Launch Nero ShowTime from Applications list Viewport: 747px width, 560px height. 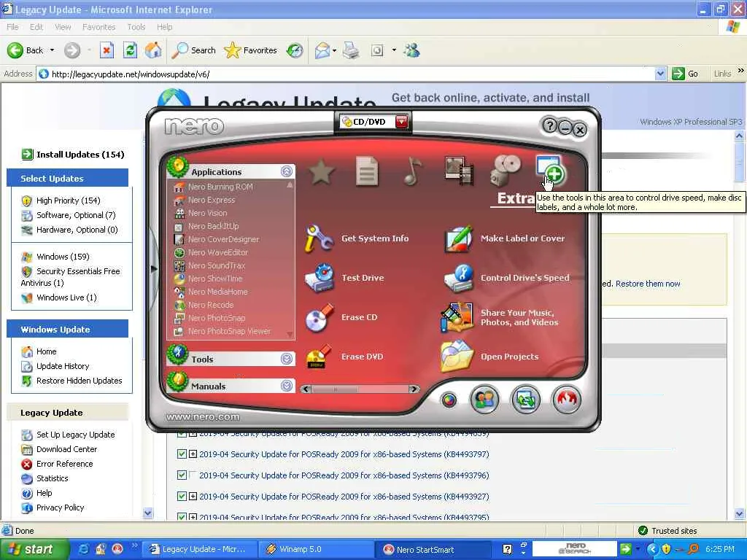coord(215,279)
